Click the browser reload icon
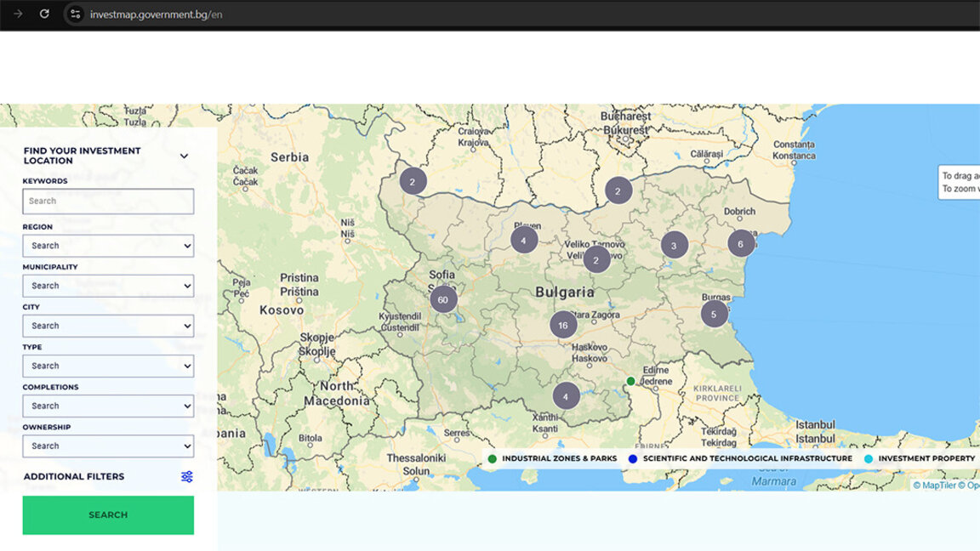This screenshot has width=980, height=551. (43, 14)
